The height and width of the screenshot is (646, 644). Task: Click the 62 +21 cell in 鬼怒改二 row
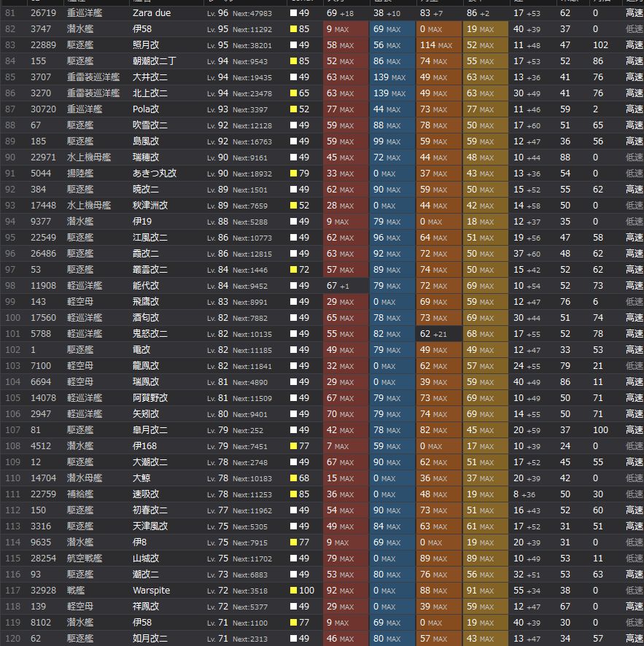(x=439, y=334)
